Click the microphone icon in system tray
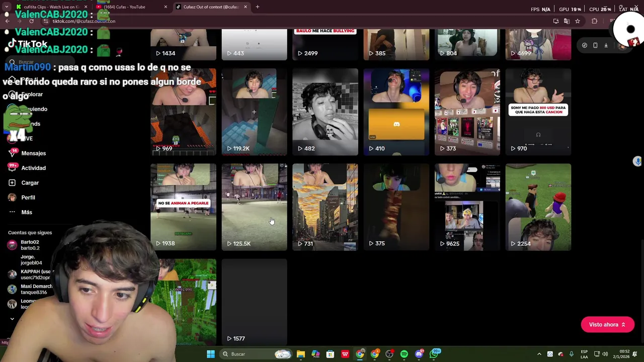The width and height of the screenshot is (644, 362). (x=571, y=354)
